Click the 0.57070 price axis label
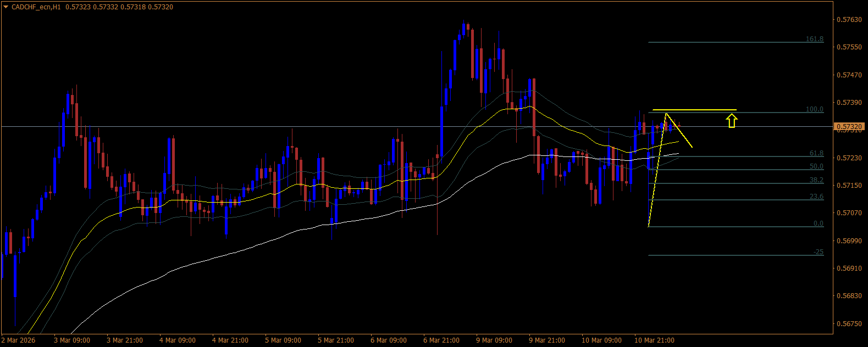Image resolution: width=868 pixels, height=347 pixels. (849, 213)
